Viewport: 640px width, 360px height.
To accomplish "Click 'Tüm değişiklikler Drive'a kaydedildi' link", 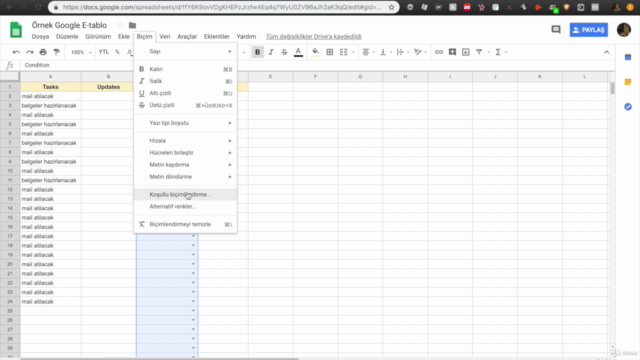I will point(313,36).
